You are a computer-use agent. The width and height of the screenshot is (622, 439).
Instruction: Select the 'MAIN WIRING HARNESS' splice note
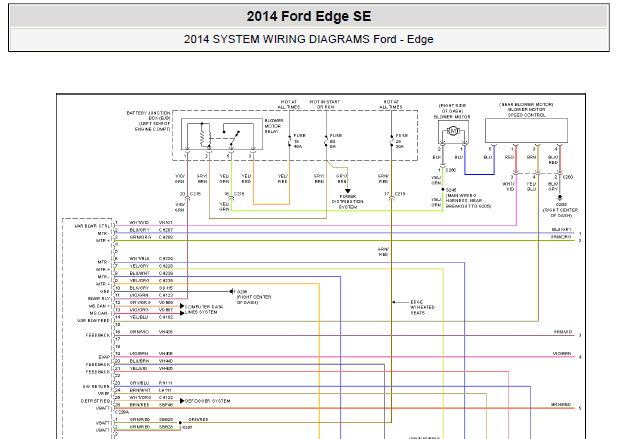(x=468, y=201)
